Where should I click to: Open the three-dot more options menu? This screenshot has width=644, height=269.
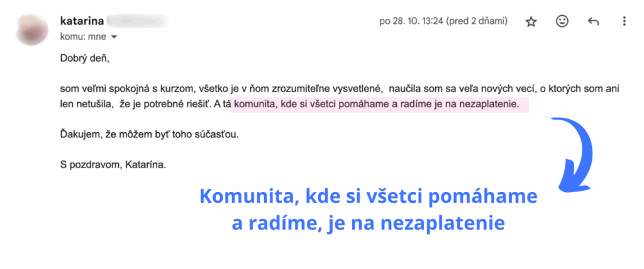click(x=624, y=22)
